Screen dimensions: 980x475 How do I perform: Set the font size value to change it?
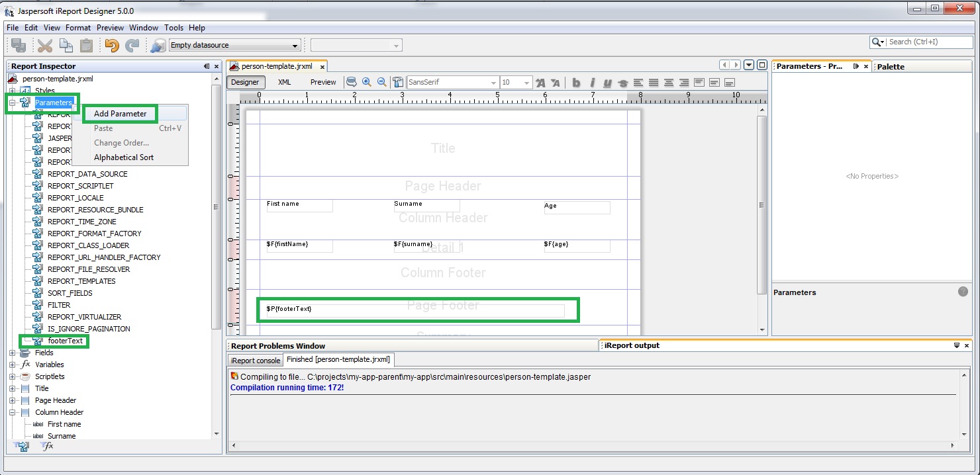[x=507, y=82]
